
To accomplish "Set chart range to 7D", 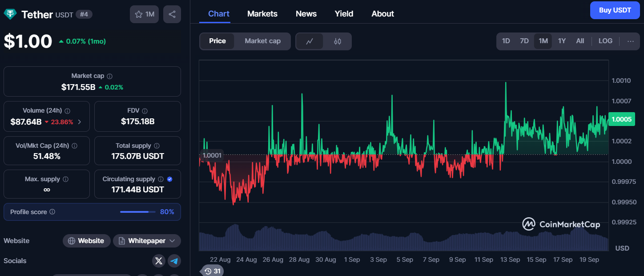I will tap(524, 41).
